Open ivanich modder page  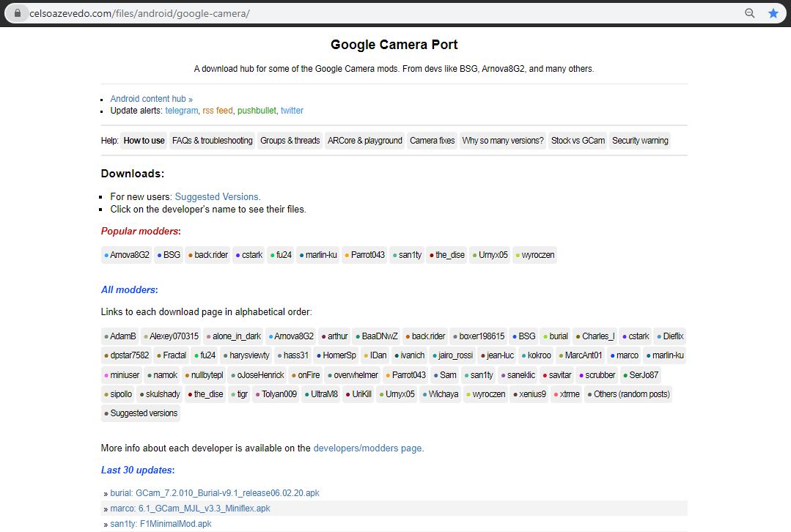410,355
